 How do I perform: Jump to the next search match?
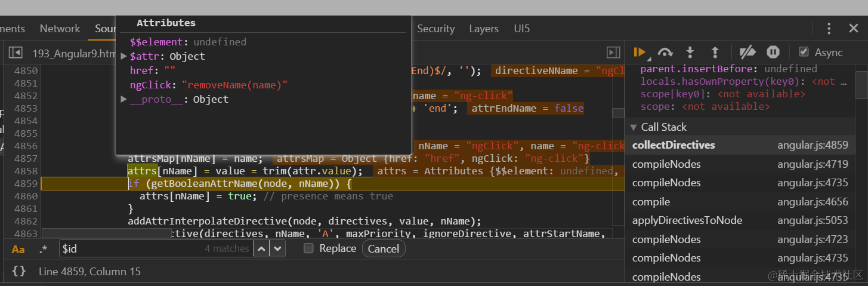(278, 248)
